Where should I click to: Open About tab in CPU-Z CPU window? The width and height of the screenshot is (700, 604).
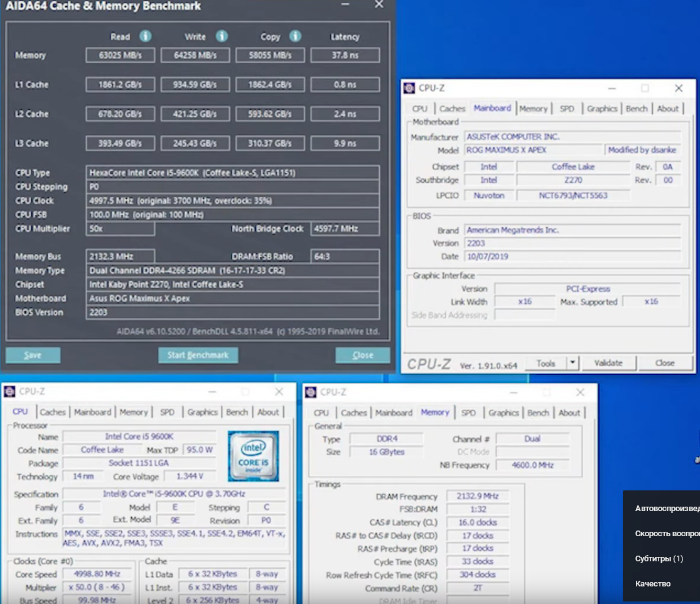(268, 412)
